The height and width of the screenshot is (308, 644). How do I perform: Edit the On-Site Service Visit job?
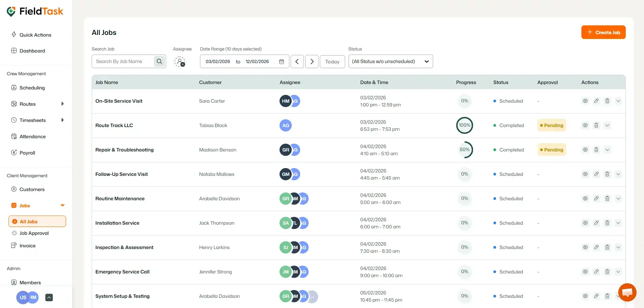(596, 101)
